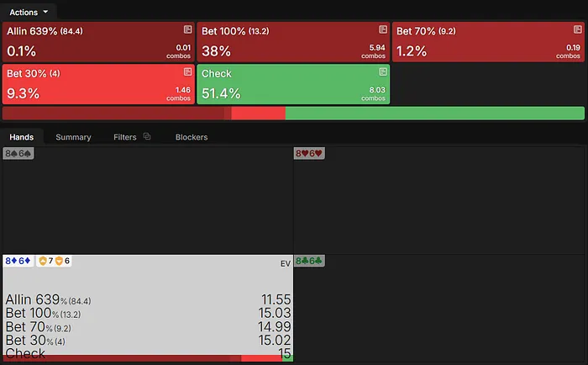Image resolution: width=588 pixels, height=365 pixels.
Task: Switch to the Hands tab
Action: click(x=22, y=137)
